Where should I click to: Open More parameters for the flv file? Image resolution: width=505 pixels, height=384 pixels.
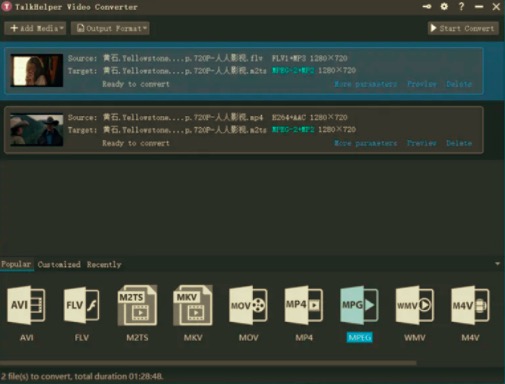365,84
